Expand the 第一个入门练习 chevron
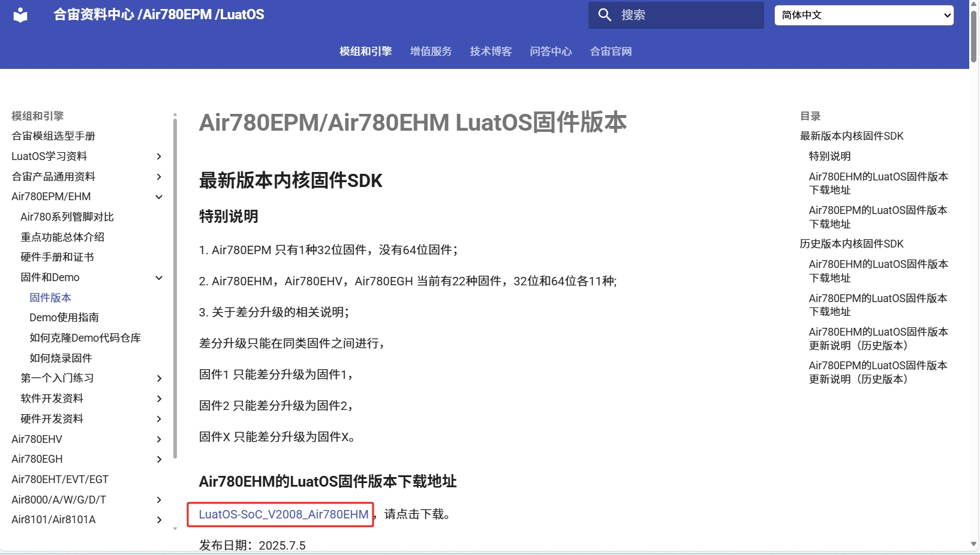 click(x=159, y=378)
